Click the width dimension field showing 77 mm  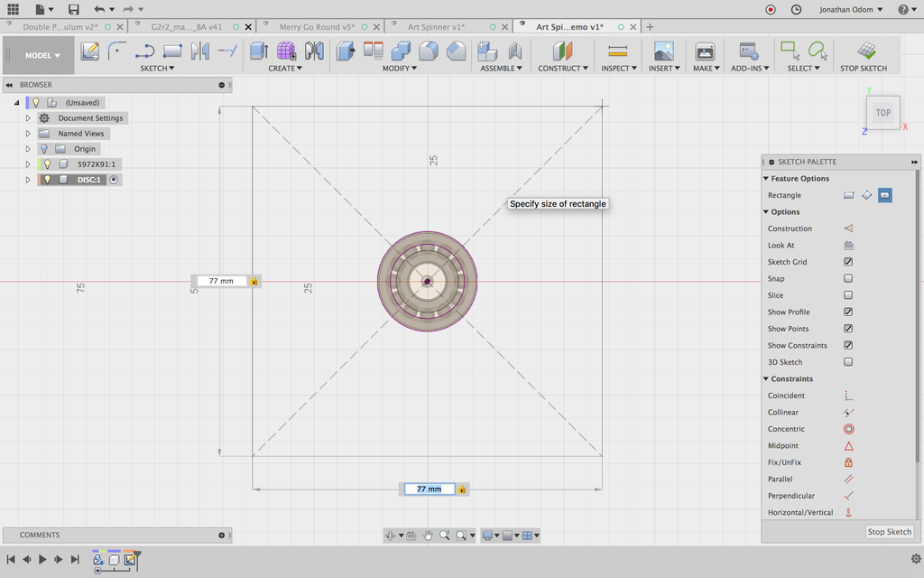429,489
